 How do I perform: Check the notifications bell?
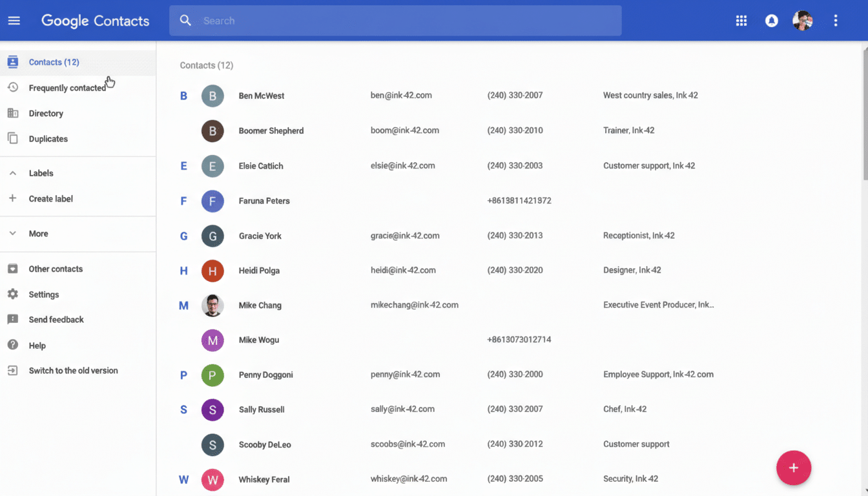pos(771,20)
